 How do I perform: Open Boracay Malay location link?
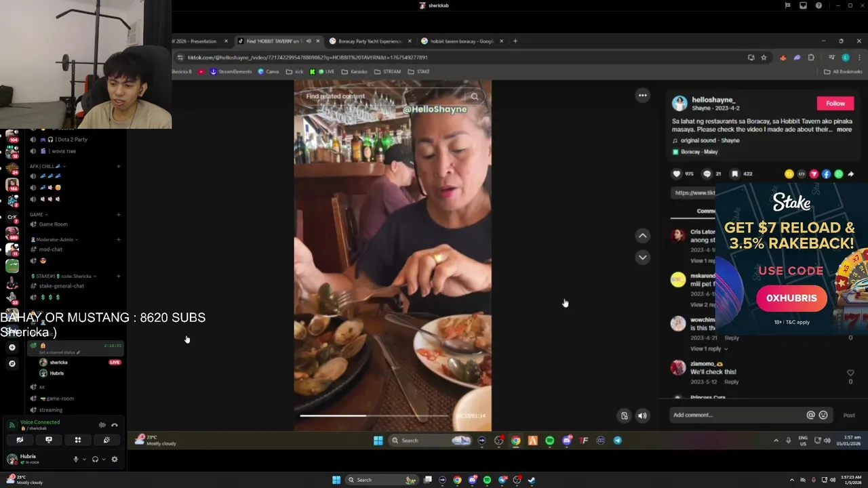pos(699,152)
